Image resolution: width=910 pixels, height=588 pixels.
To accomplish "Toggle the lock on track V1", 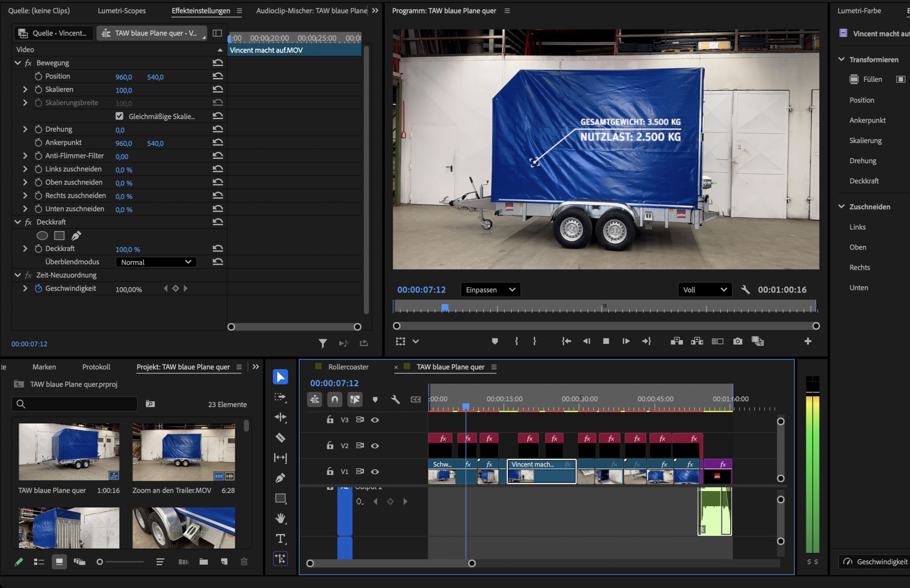I will point(330,471).
